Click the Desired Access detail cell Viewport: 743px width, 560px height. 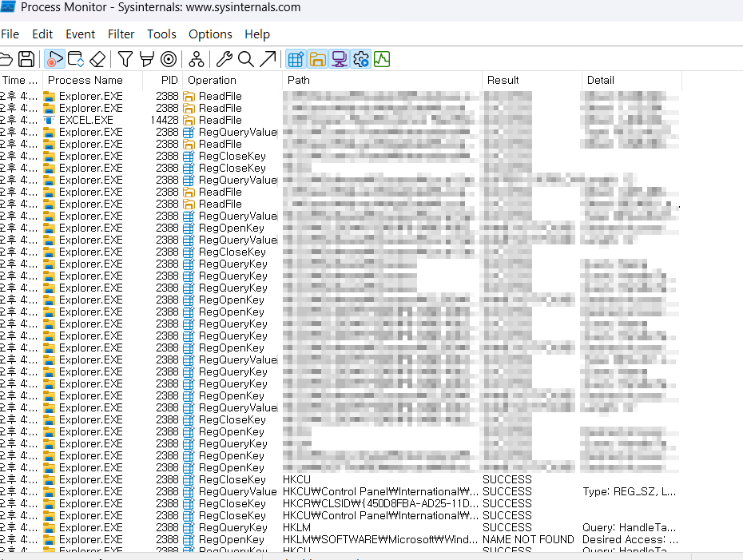click(630, 539)
